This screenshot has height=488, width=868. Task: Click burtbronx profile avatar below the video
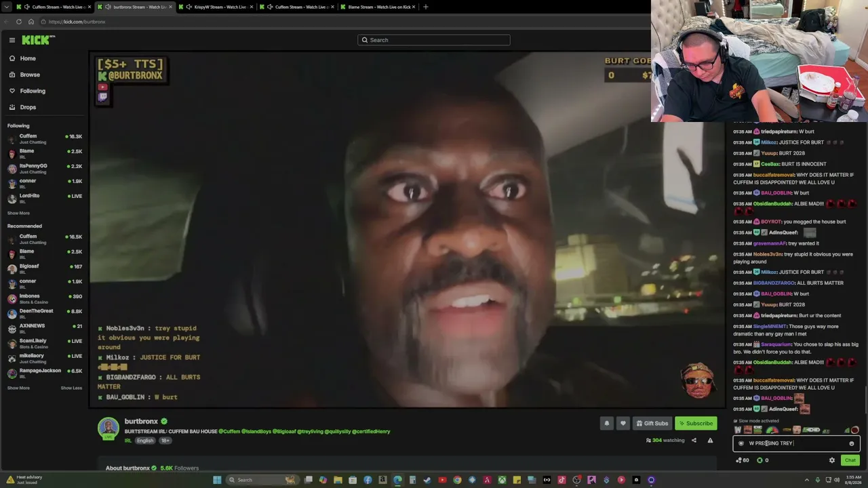tap(108, 428)
